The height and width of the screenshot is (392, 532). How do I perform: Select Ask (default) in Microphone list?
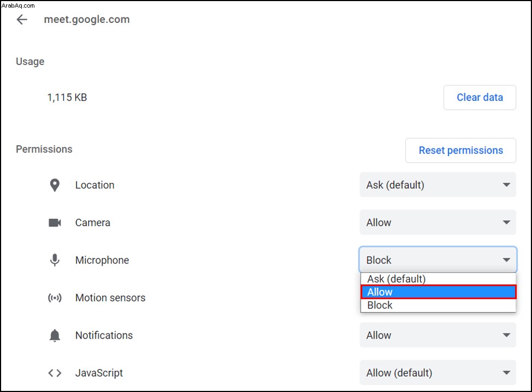[x=438, y=279]
